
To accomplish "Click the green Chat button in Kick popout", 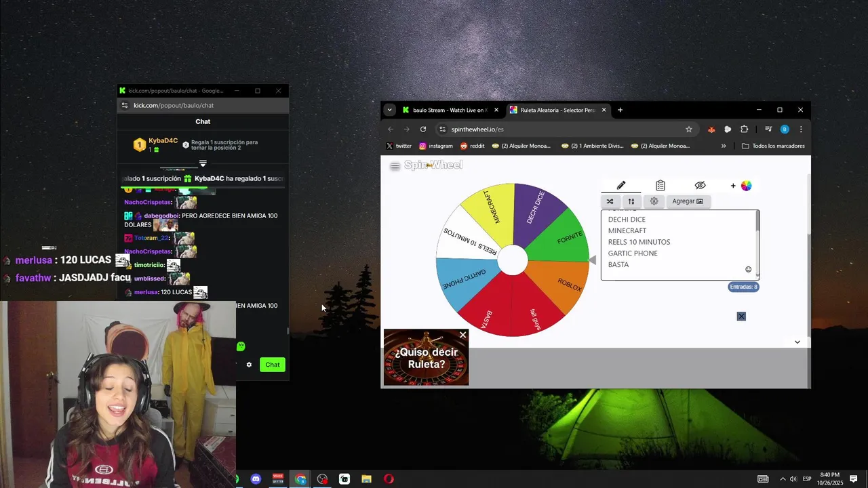I will 273,365.
